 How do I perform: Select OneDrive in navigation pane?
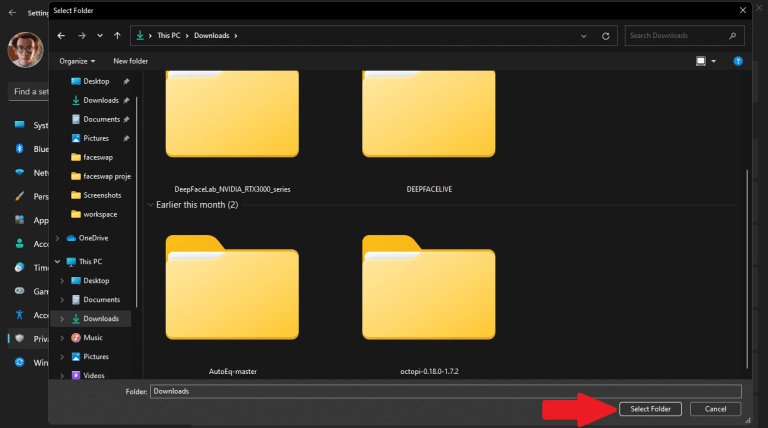[93, 238]
